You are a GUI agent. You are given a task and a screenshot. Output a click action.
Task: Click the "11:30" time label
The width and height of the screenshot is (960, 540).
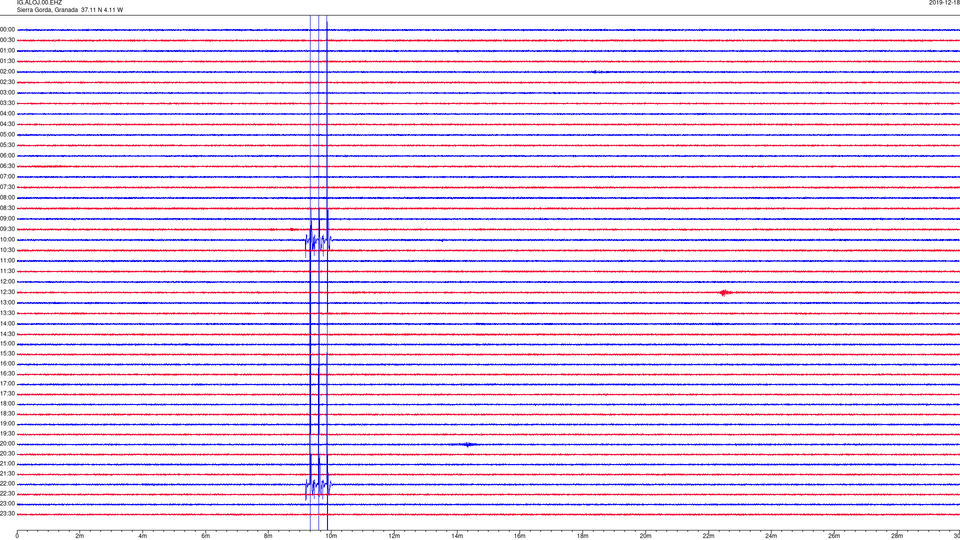[7, 271]
